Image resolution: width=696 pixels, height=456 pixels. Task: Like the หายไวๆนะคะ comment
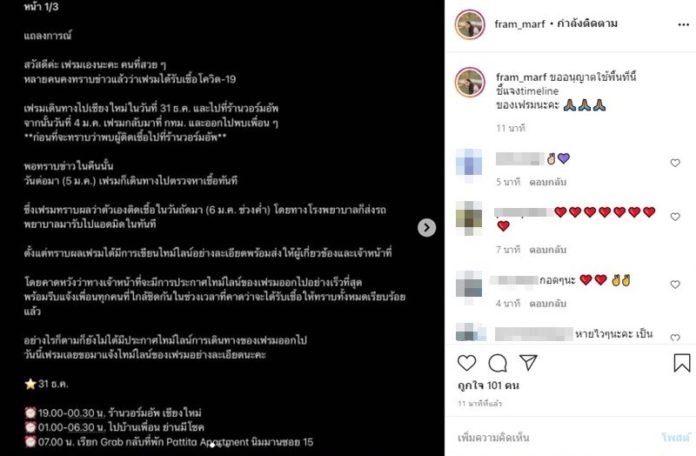pos(675,337)
